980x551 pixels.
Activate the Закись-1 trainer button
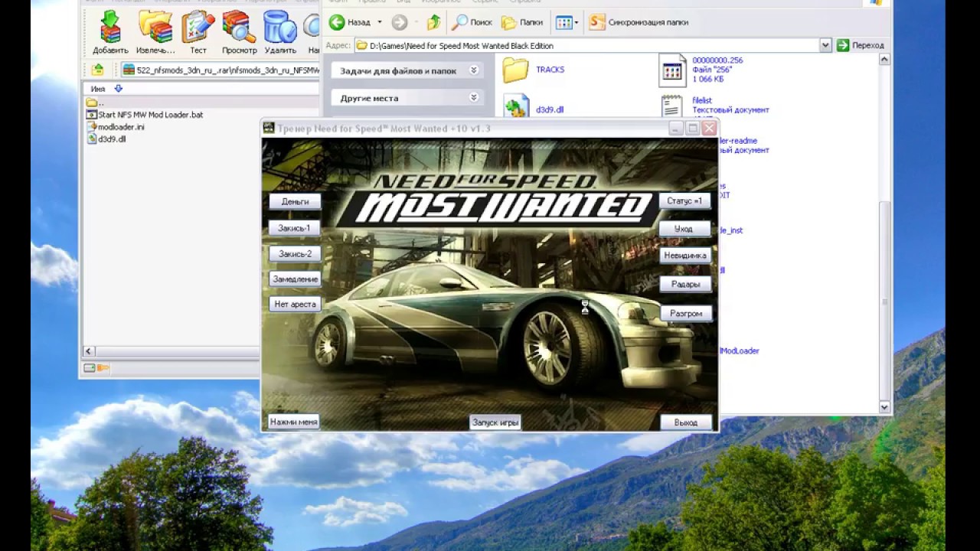tap(294, 228)
